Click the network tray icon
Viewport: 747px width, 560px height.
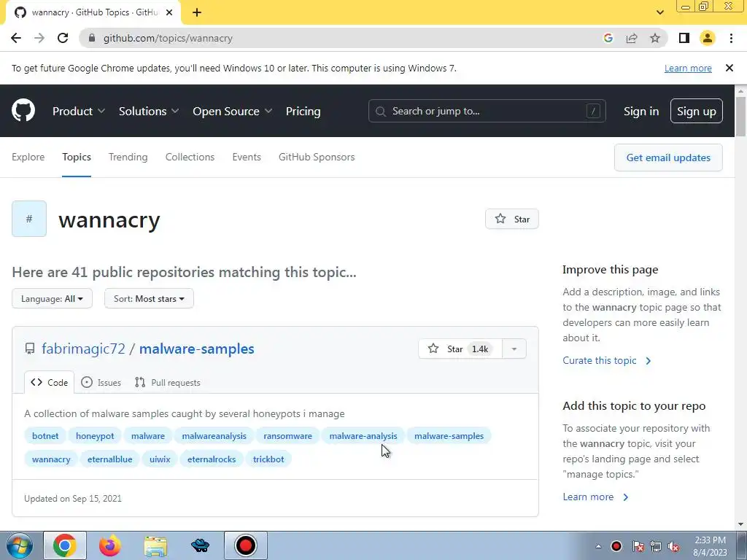[x=656, y=546]
